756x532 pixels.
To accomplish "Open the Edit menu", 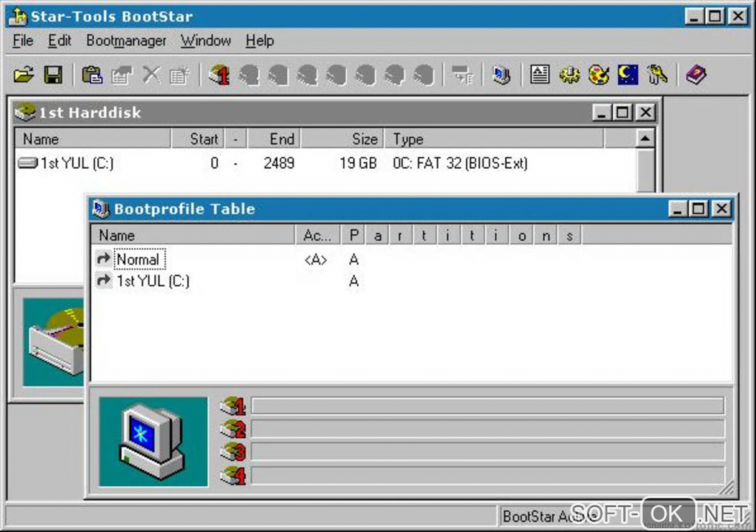I will click(x=59, y=41).
